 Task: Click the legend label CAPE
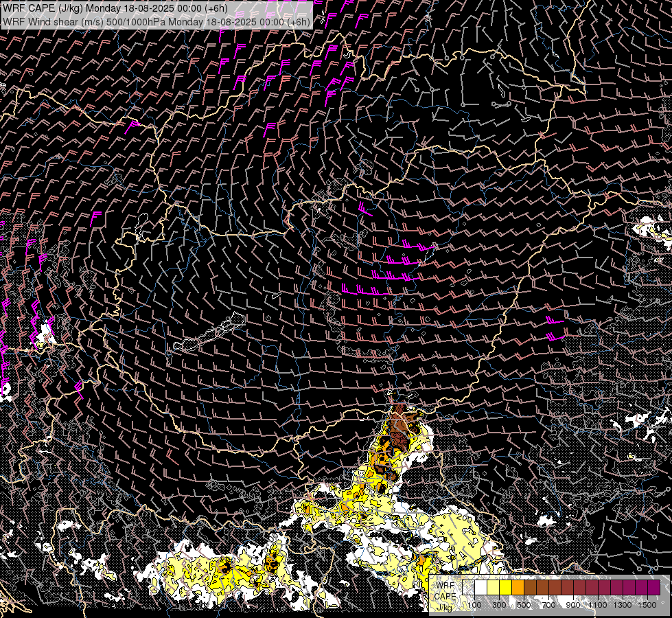click(445, 597)
